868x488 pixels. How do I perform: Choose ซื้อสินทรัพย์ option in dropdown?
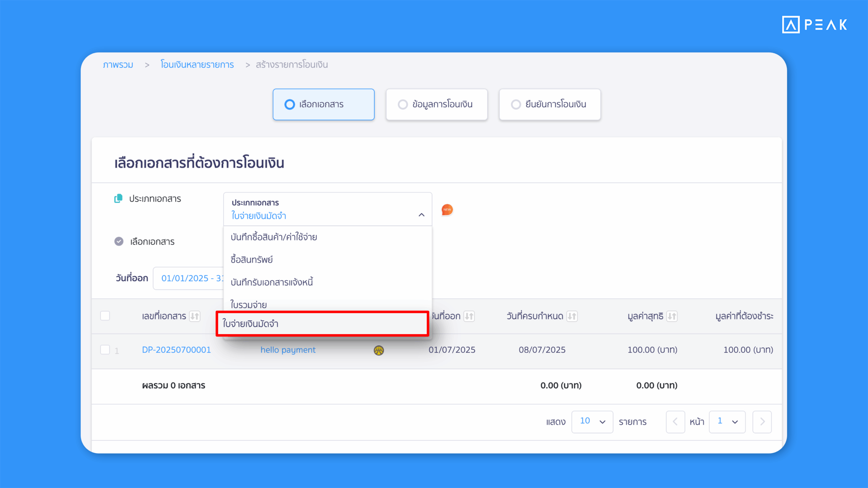coord(252,260)
